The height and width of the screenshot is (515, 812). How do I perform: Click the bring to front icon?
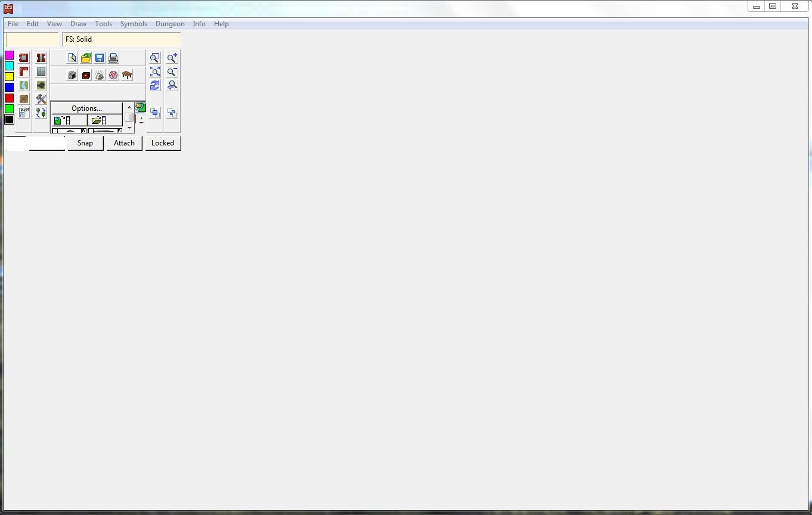click(x=155, y=113)
